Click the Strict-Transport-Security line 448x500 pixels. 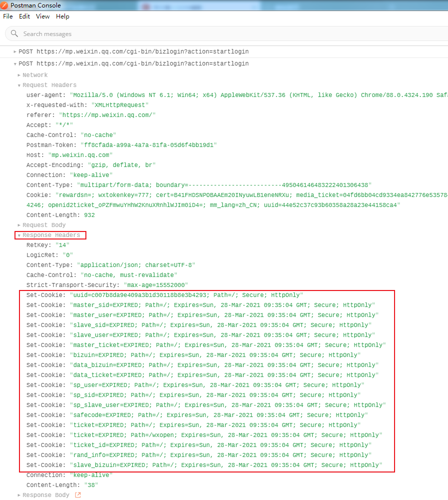(x=107, y=285)
